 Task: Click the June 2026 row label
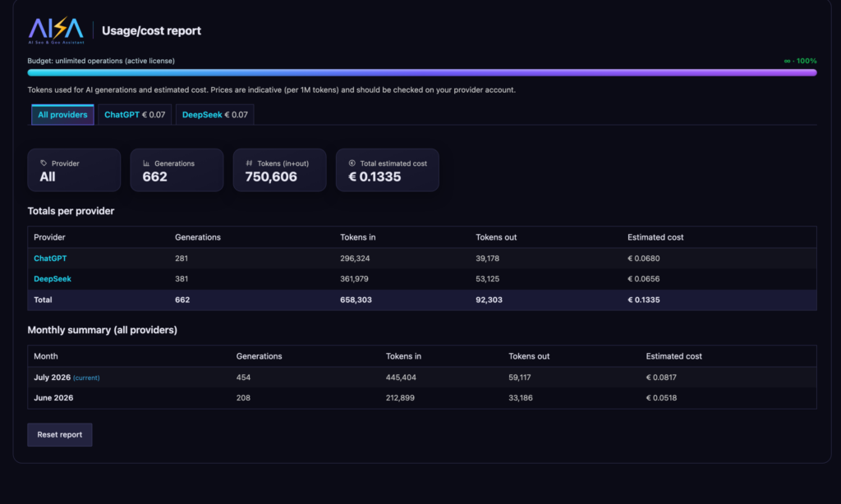point(53,398)
